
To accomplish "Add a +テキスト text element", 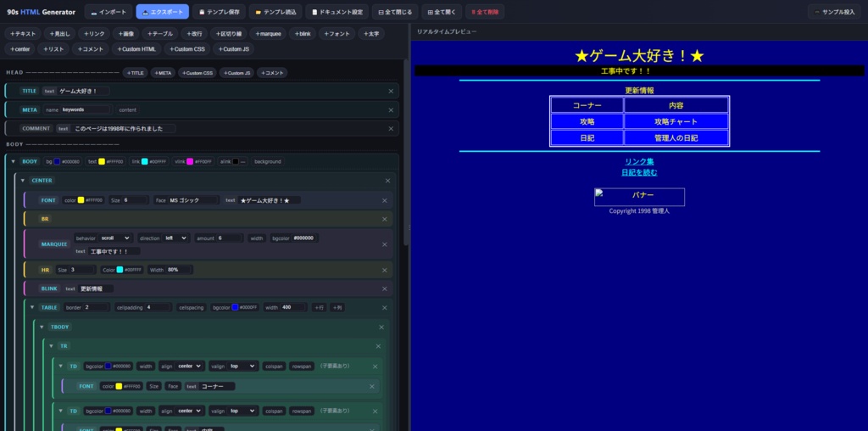I will click(x=23, y=34).
